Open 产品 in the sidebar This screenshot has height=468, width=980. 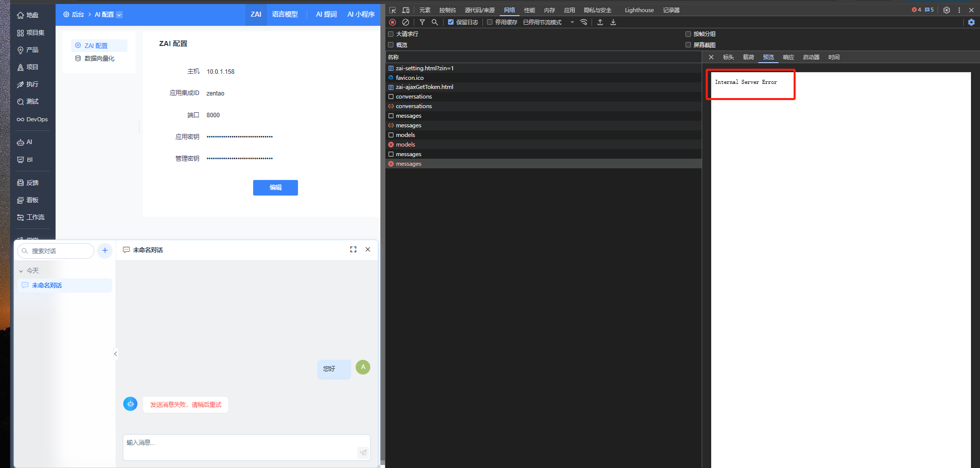(28, 50)
